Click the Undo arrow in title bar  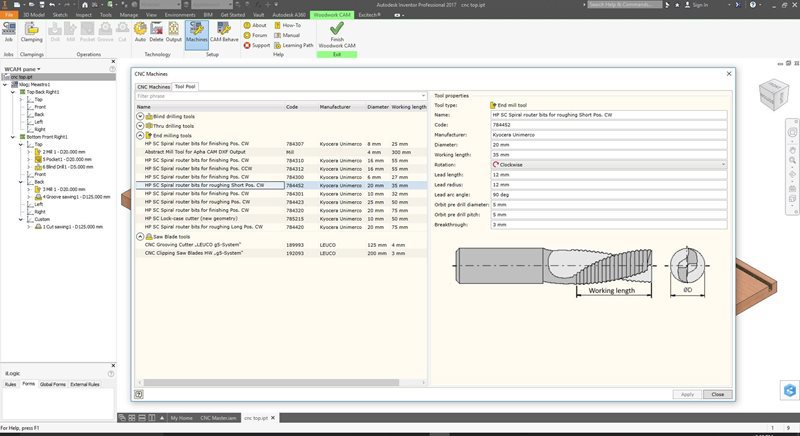point(52,5)
